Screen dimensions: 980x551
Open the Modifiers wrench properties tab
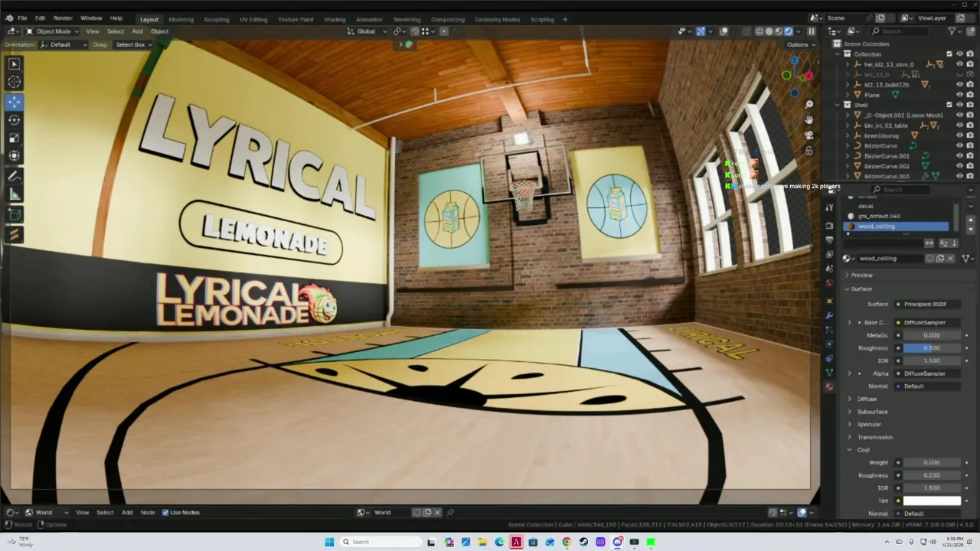829,315
